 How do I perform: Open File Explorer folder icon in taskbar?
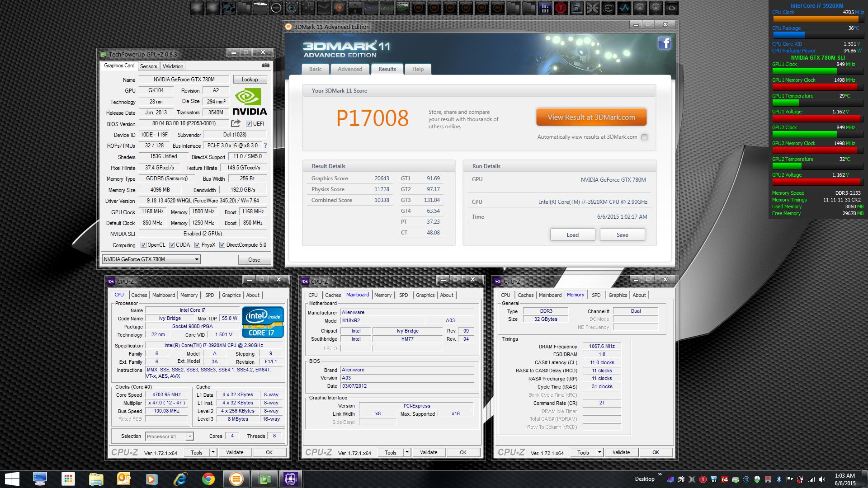coord(96,479)
